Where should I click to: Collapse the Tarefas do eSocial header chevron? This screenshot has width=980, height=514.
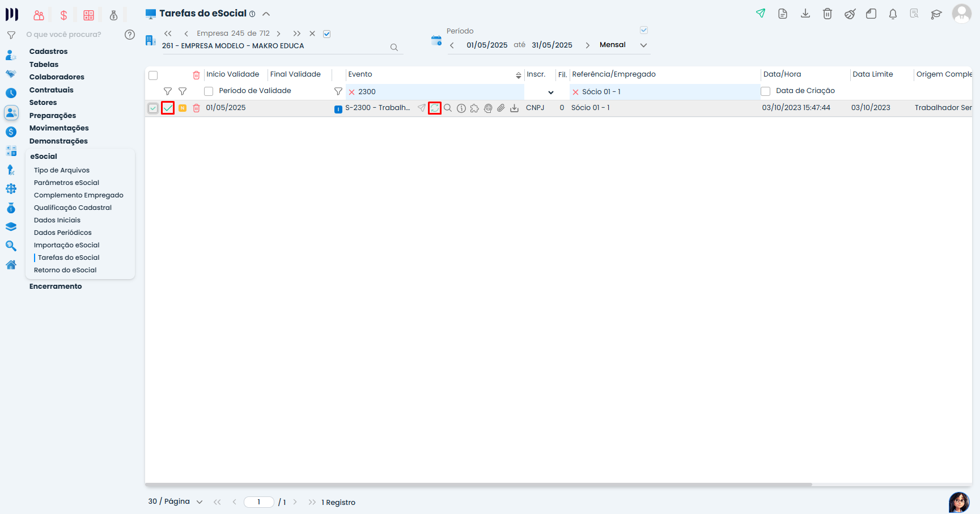(x=266, y=14)
